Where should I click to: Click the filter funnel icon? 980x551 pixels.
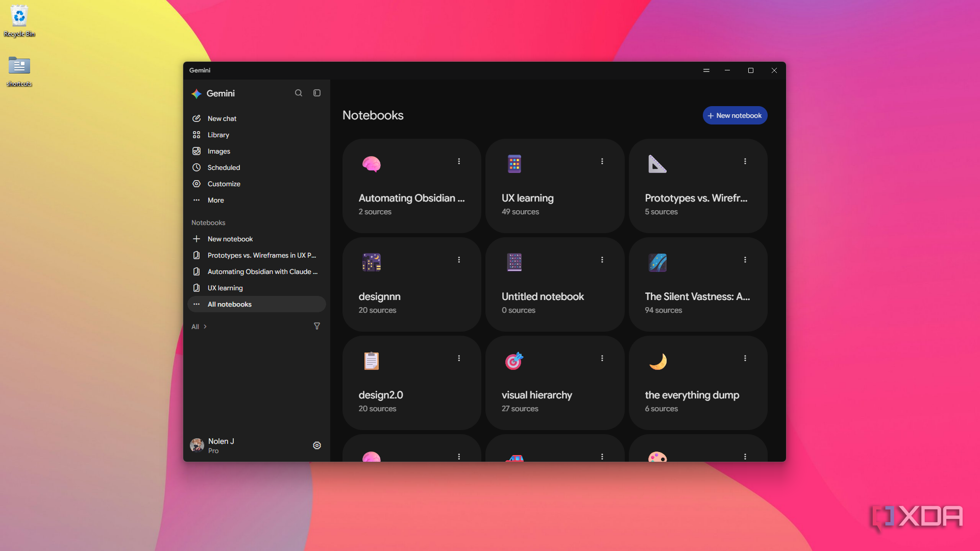[x=317, y=326]
